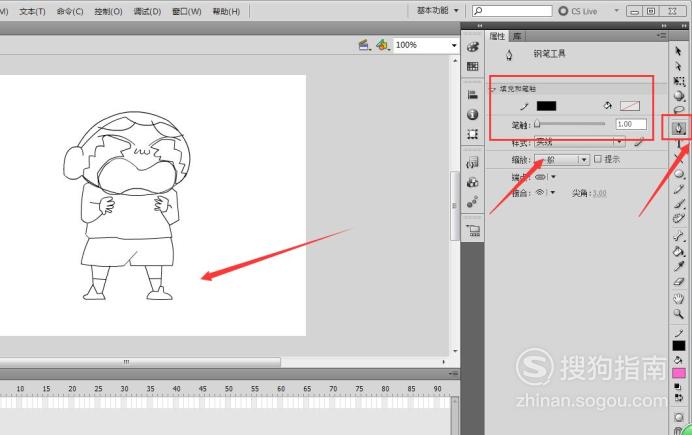The height and width of the screenshot is (435, 692).
Task: Enable the 提示 hinting checkbox
Action: 598,159
